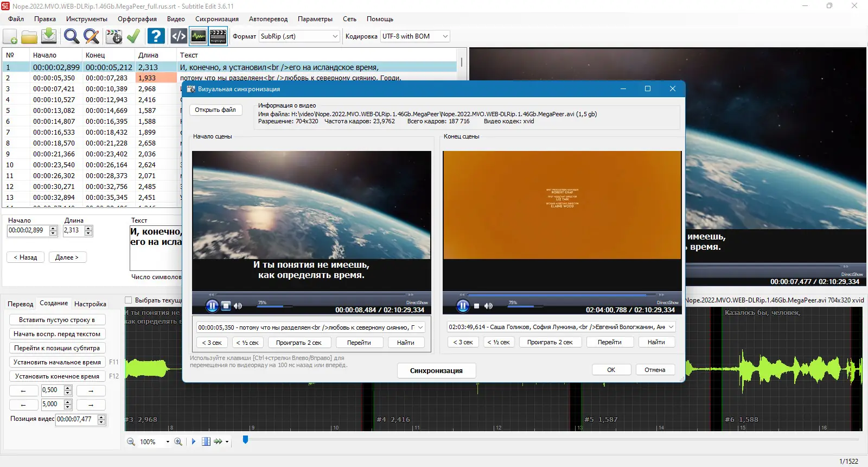Toggle source view code icon
Image resolution: width=868 pixels, height=467 pixels.
pyautogui.click(x=178, y=36)
